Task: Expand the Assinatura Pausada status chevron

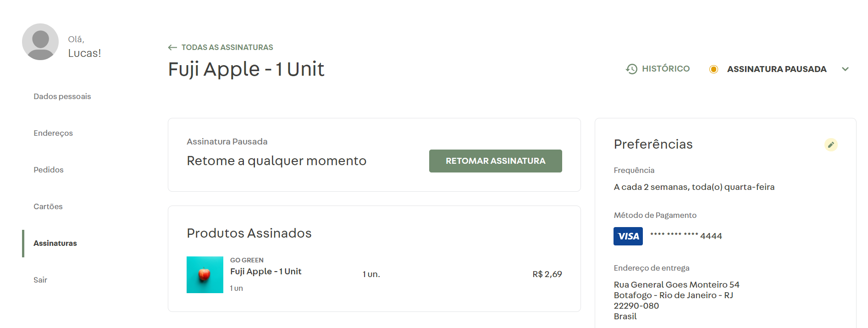Action: pos(845,69)
